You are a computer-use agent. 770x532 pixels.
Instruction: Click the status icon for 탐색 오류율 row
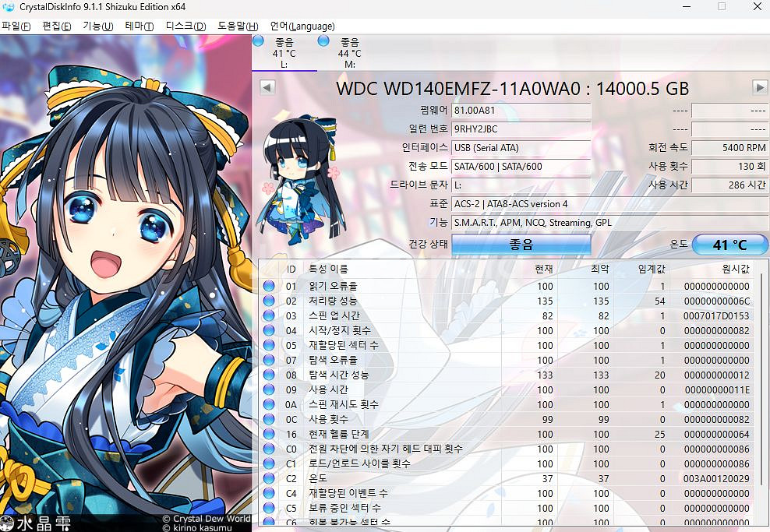[269, 360]
